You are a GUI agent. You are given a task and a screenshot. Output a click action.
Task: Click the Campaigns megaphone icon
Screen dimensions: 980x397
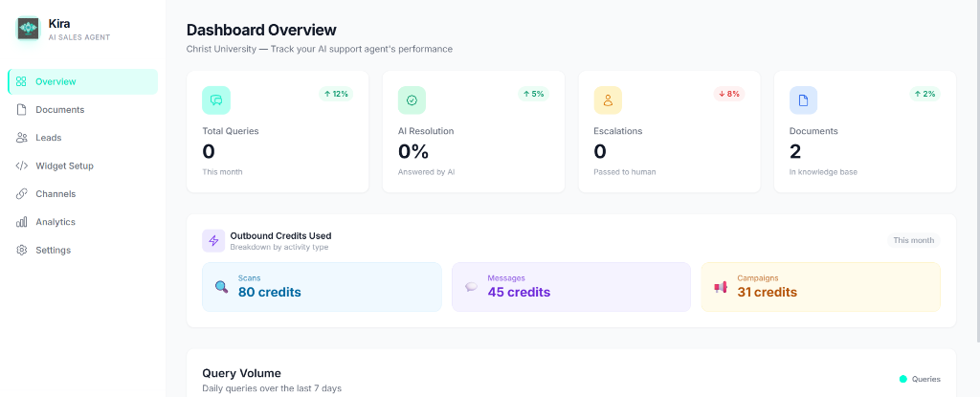(x=721, y=287)
